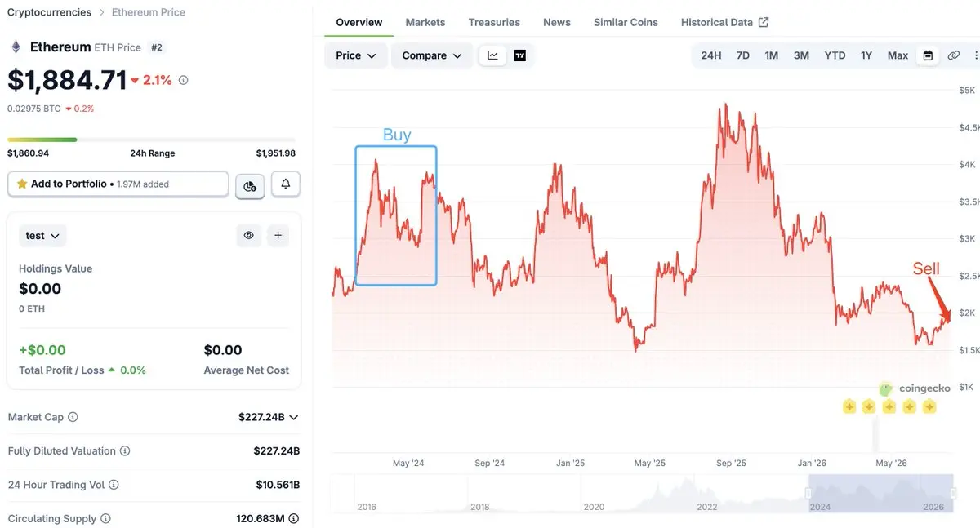
Task: Click Add to Portfolio button
Action: tap(118, 184)
